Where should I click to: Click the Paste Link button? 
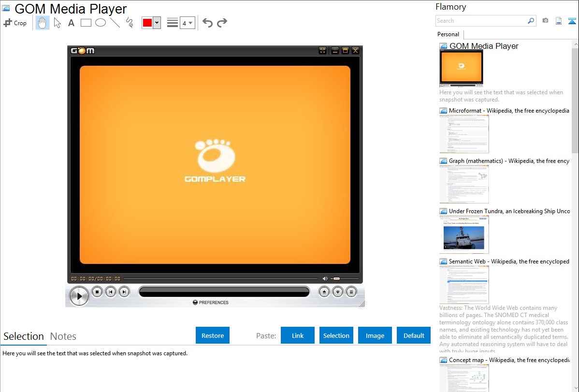coord(298,335)
